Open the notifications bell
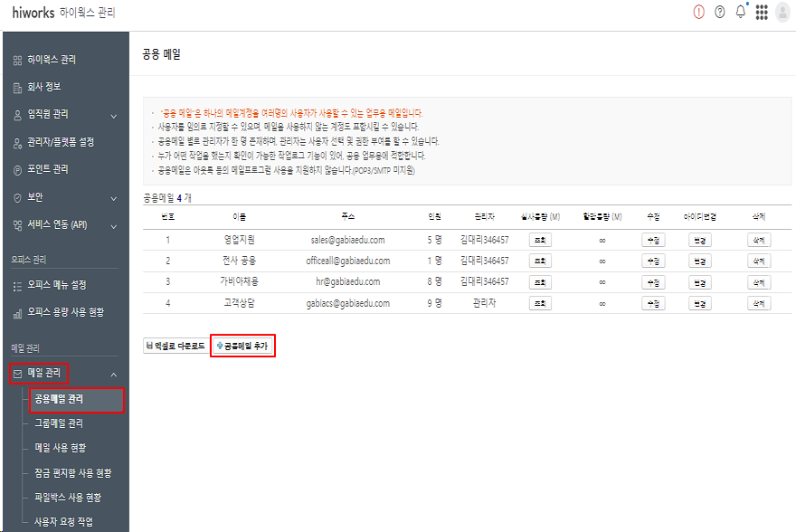The width and height of the screenshot is (796, 532). pos(741,11)
